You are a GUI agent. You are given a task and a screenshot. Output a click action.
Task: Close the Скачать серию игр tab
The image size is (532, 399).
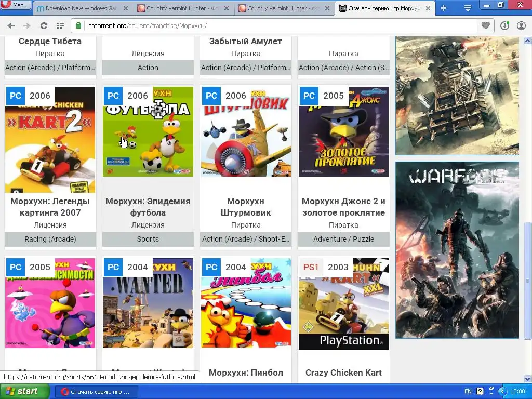pyautogui.click(x=428, y=8)
